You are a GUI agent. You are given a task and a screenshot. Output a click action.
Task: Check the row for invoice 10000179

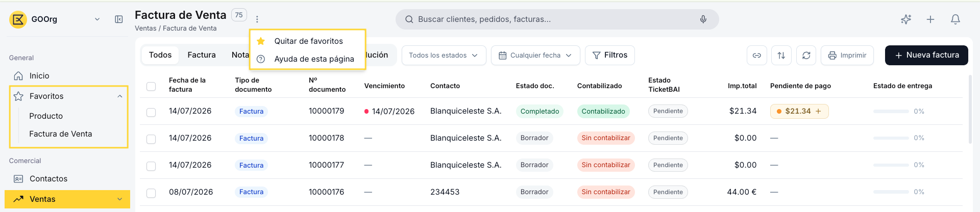[x=151, y=112]
